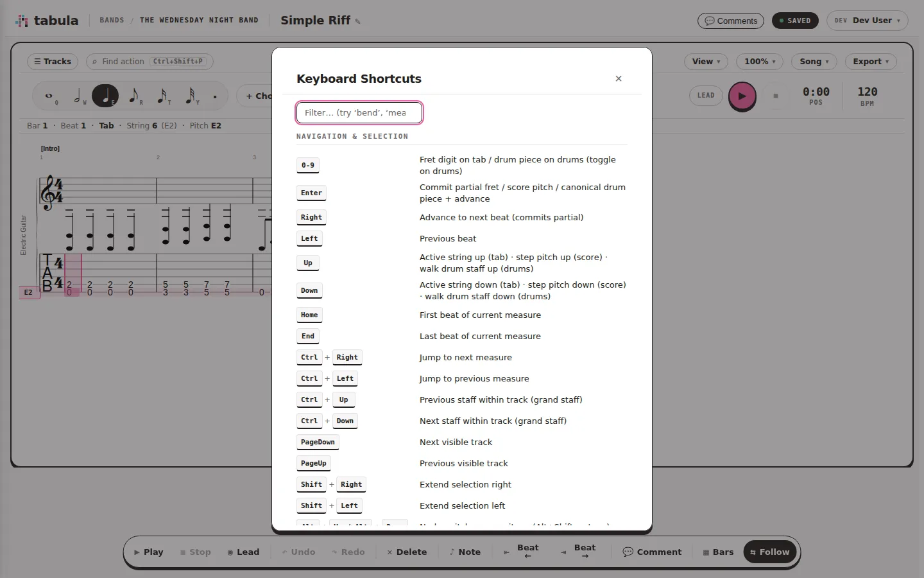
Task: Select the quarter note duration
Action: (105, 96)
